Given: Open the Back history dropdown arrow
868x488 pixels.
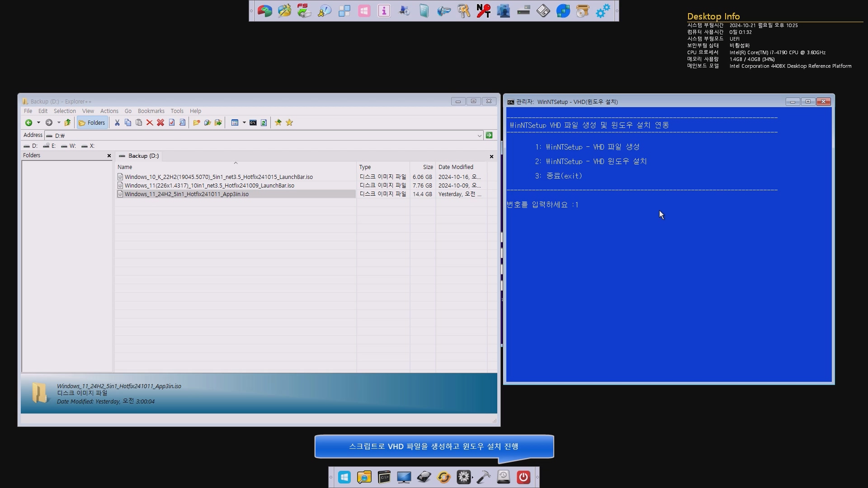Looking at the screenshot, I should [x=38, y=122].
